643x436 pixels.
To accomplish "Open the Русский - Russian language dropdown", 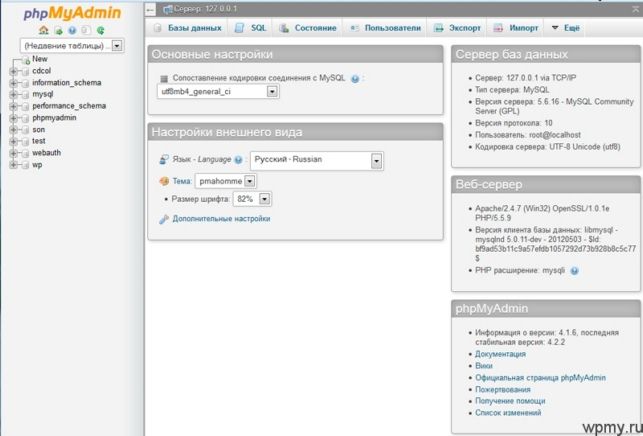I will [x=317, y=161].
